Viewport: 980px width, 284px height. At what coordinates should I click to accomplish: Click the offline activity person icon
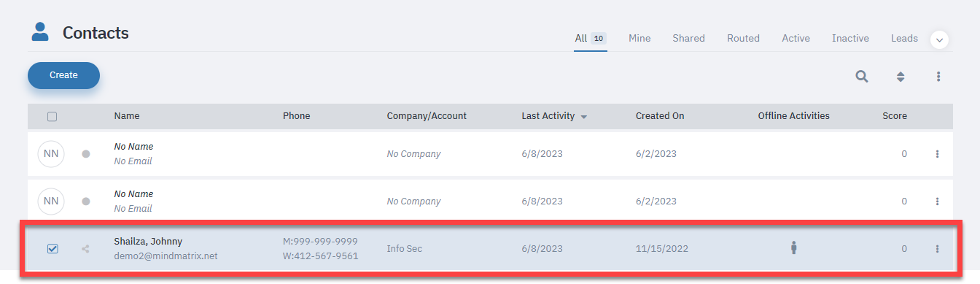click(x=794, y=248)
